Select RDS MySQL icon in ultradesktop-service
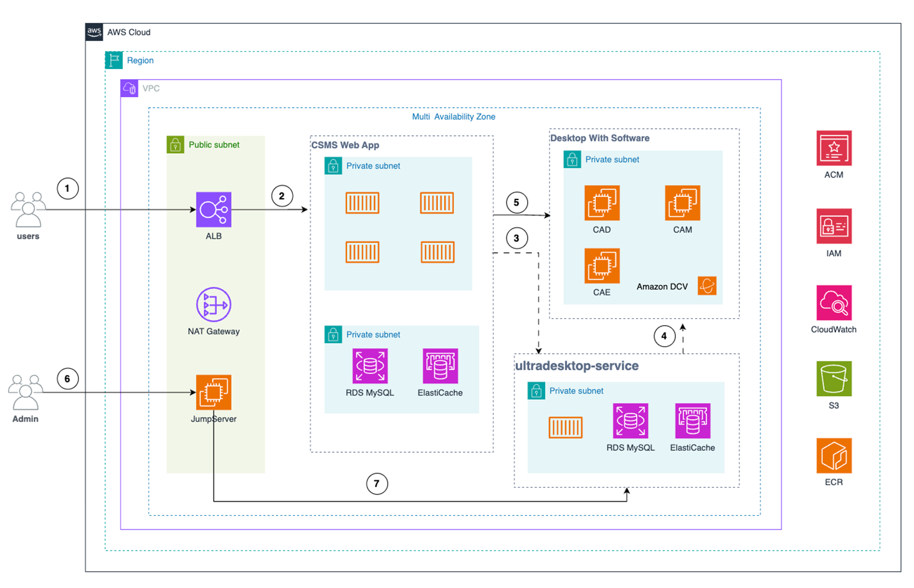Viewport: 914px width, 588px height. coord(631,420)
